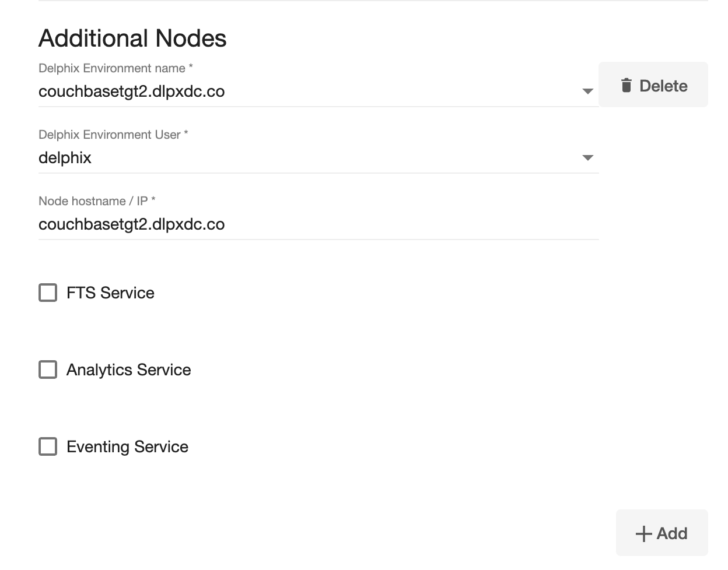Click the FTS Service label text
The image size is (728, 570).
(110, 293)
